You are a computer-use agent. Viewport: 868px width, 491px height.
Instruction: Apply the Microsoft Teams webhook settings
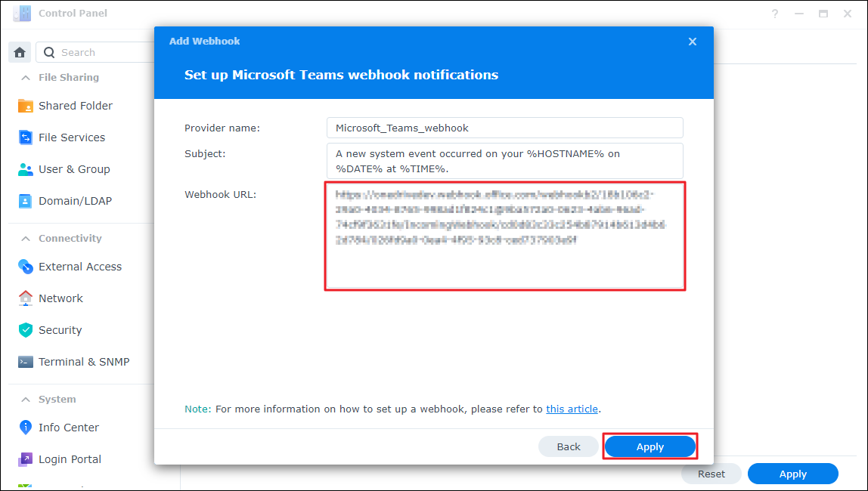tap(649, 446)
